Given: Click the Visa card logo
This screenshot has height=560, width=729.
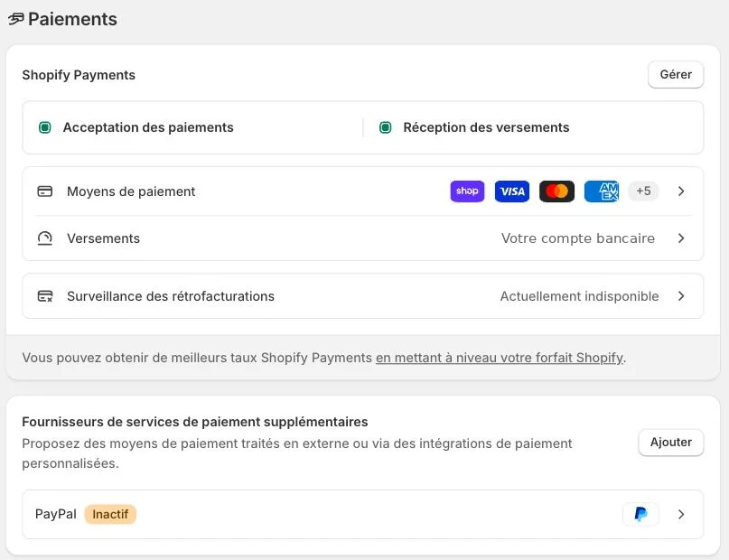Looking at the screenshot, I should pos(512,191).
